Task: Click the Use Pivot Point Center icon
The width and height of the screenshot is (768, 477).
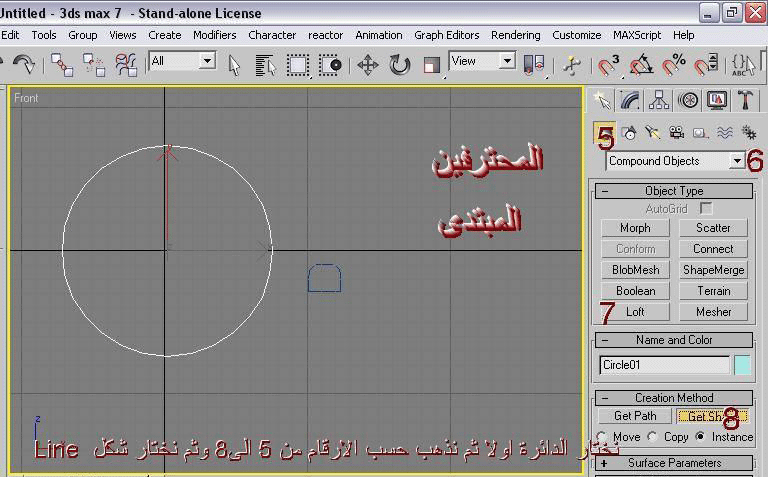Action: (533, 65)
